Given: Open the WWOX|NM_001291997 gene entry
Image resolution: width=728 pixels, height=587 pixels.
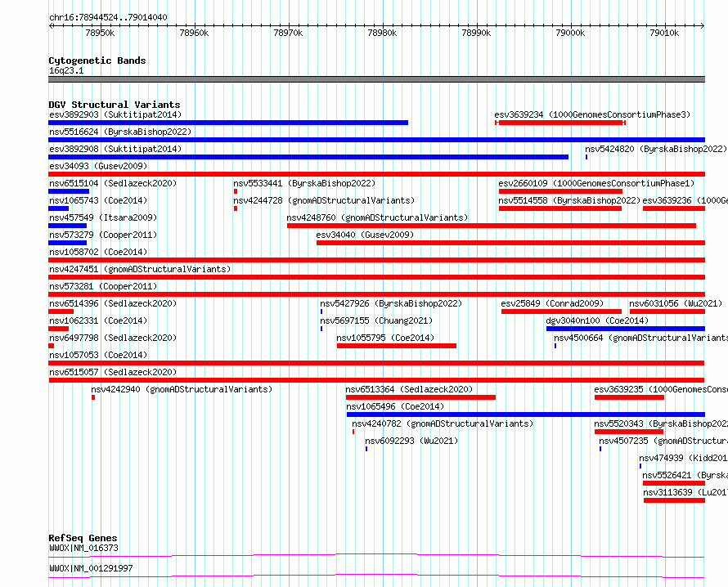Looking at the screenshot, I should 91,568.
